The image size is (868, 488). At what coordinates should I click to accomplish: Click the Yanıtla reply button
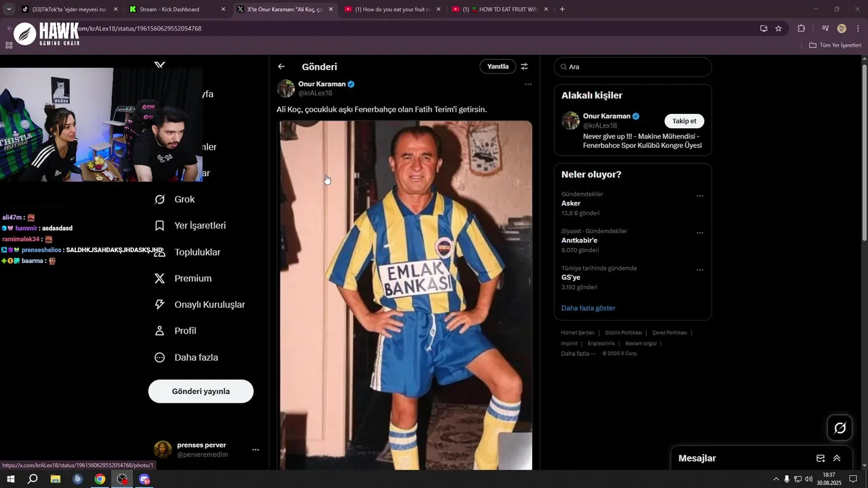tap(498, 66)
